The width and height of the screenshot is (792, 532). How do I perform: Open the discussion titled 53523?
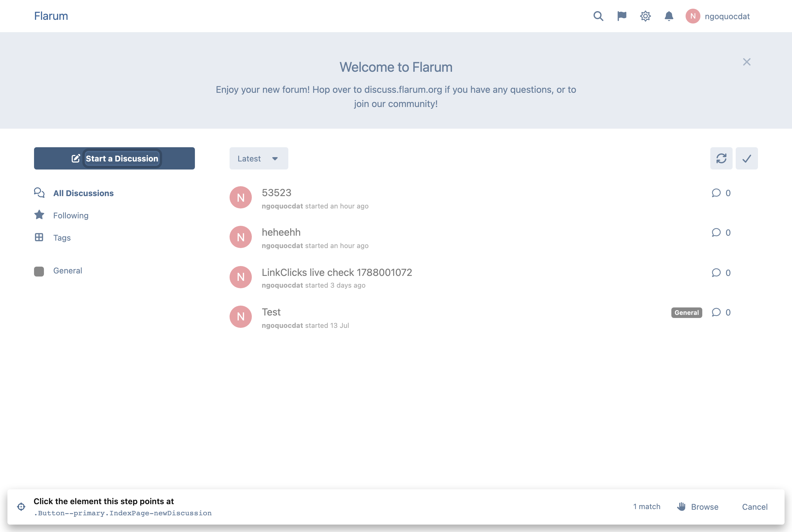coord(277,192)
